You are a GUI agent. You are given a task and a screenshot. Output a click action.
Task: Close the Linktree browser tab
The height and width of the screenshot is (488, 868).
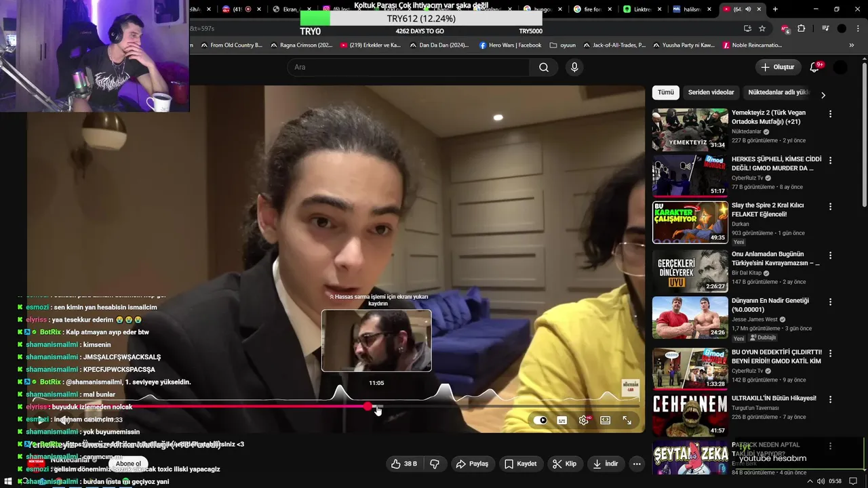tap(660, 9)
